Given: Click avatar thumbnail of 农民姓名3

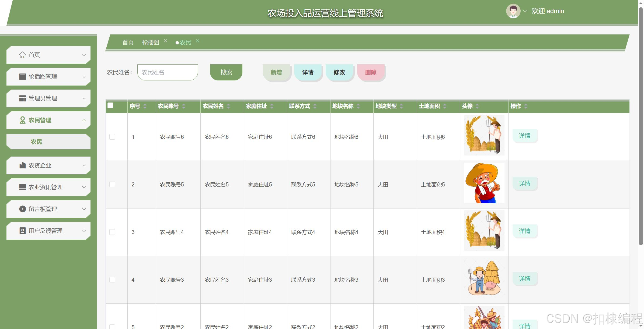Looking at the screenshot, I should click(484, 278).
